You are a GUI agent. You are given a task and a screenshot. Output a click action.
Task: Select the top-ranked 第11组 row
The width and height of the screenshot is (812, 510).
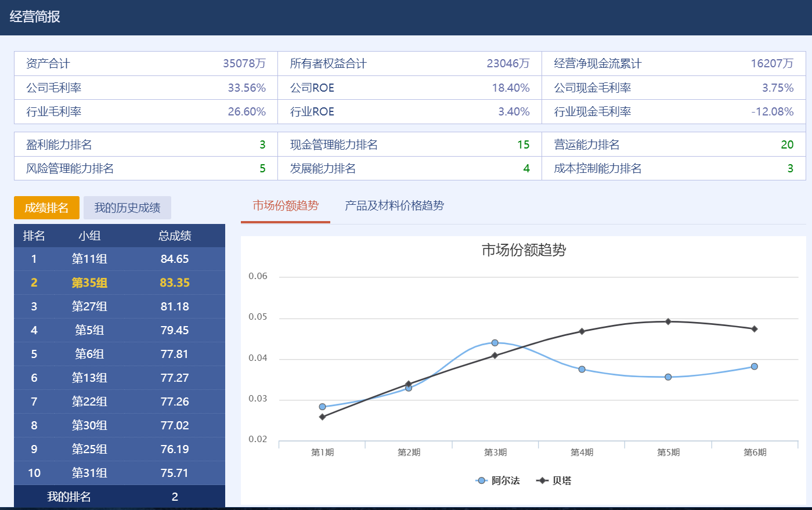pos(119,259)
